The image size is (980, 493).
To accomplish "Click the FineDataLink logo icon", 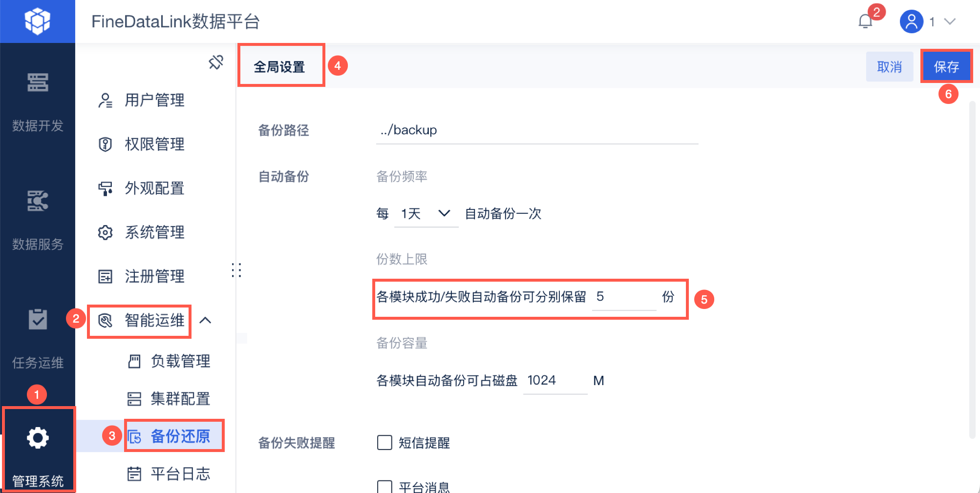I will coord(38,21).
